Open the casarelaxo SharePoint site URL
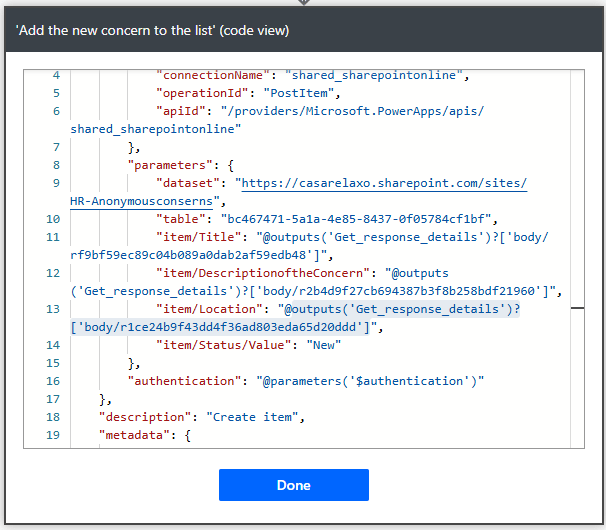Screen dimensions: 606x530 coord(381,183)
